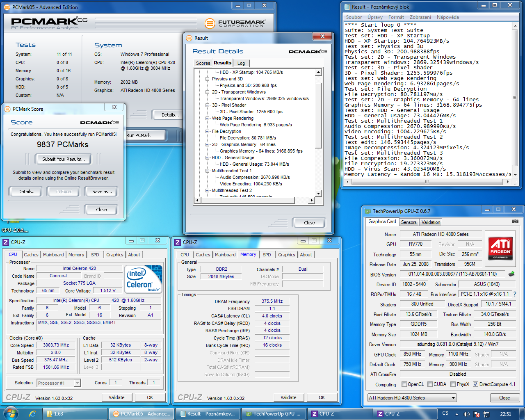Click OK in the right CPU-Z window

coord(322,397)
